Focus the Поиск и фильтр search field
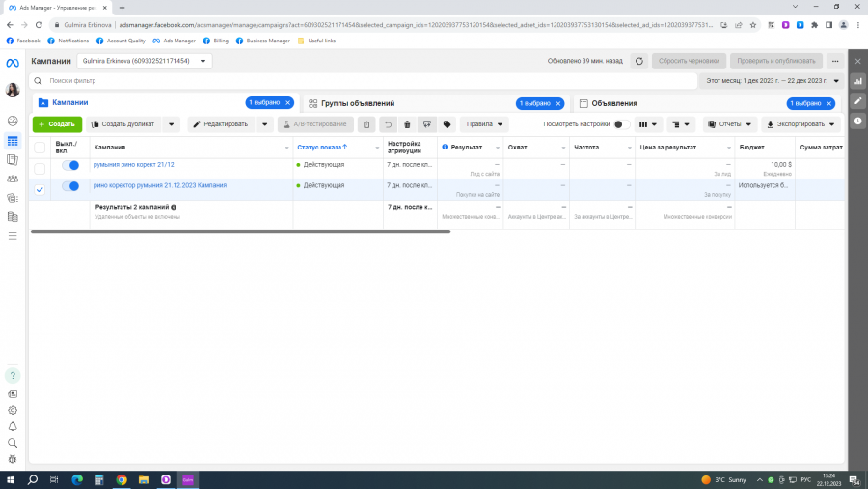Viewport: 868px width, 489px height. click(363, 81)
